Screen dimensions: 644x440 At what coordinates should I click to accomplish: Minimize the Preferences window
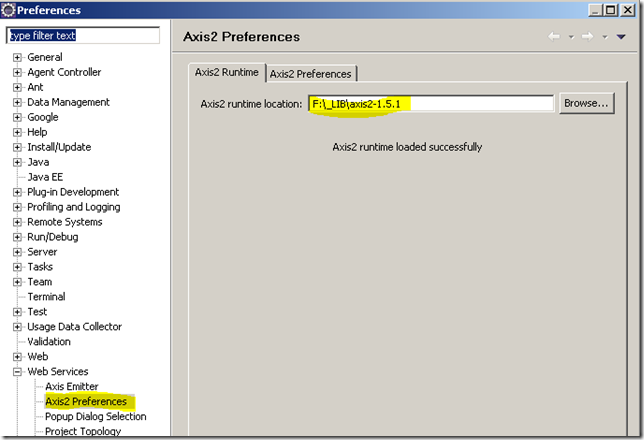pyautogui.click(x=596, y=10)
